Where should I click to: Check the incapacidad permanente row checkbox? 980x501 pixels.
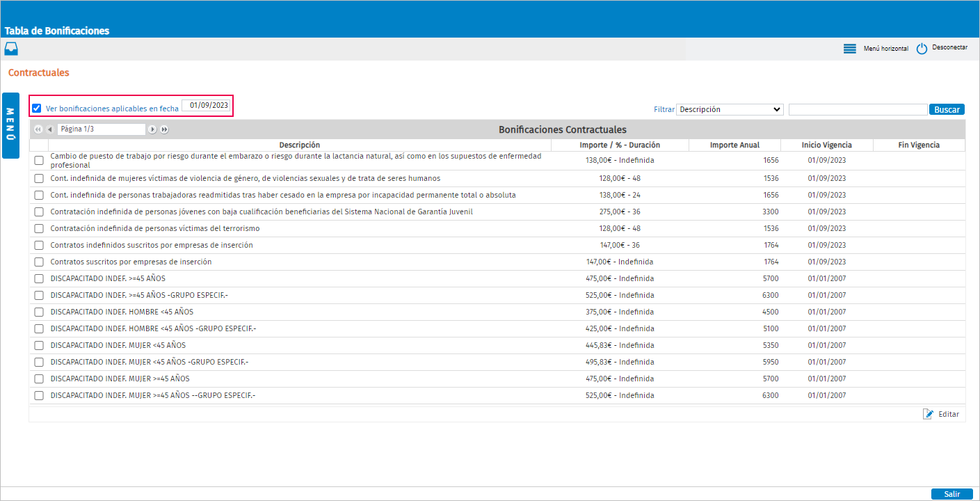point(39,196)
